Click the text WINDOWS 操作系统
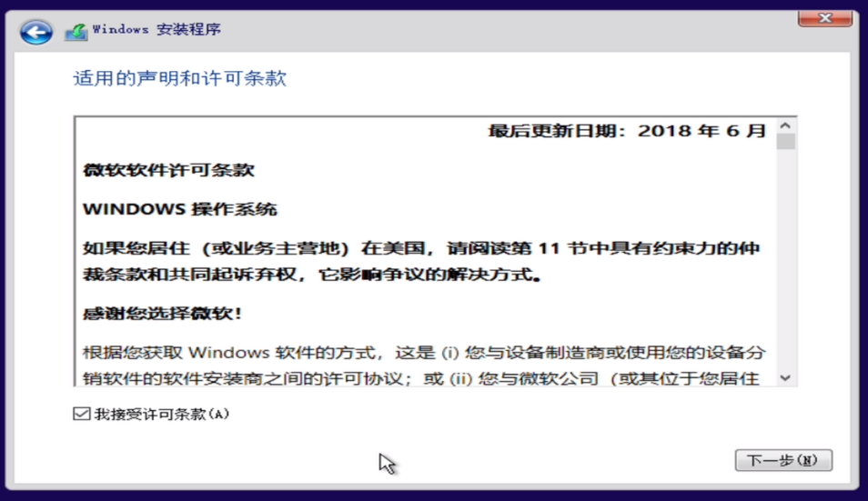This screenshot has width=868, height=501. (x=180, y=209)
